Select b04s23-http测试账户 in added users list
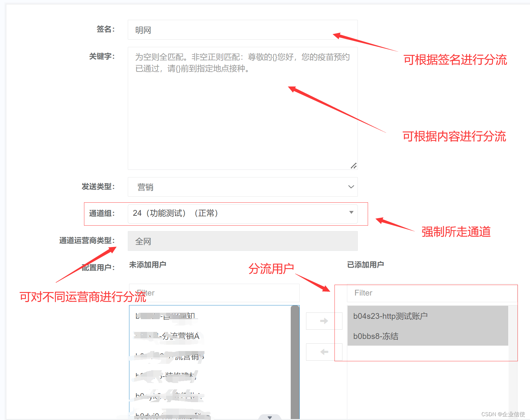 point(427,316)
